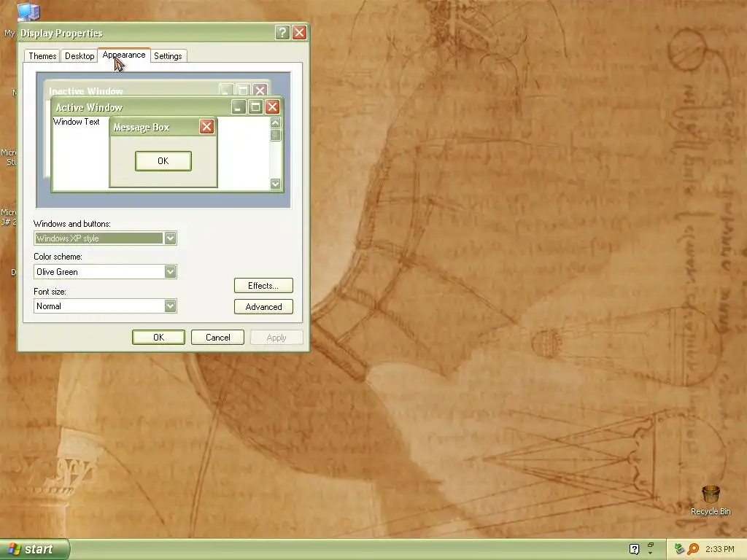Click the Safely Remove Hardware tray icon
This screenshot has height=560, width=747.
[679, 549]
